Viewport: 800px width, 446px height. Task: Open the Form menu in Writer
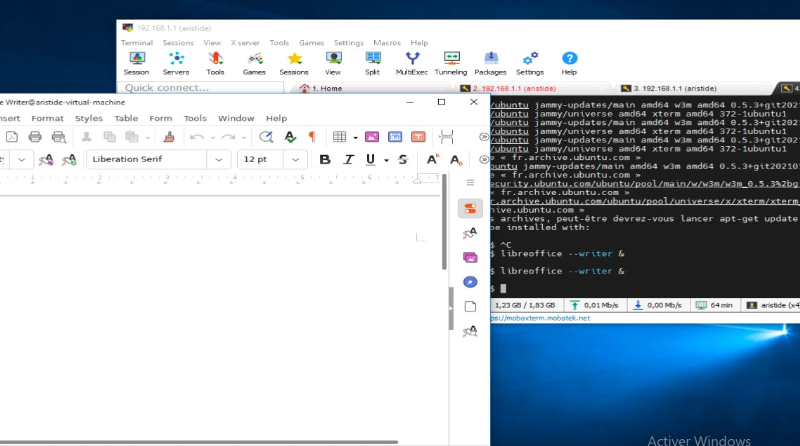pos(161,118)
